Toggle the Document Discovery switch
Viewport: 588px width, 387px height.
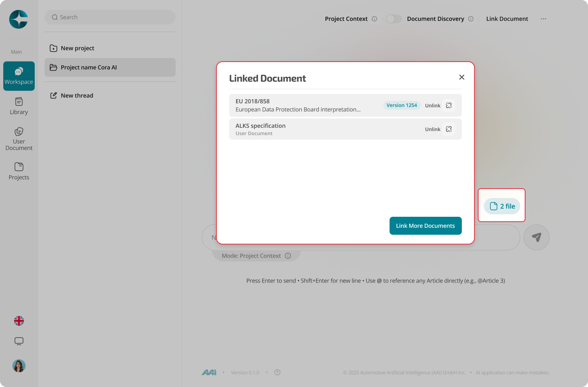pos(394,19)
